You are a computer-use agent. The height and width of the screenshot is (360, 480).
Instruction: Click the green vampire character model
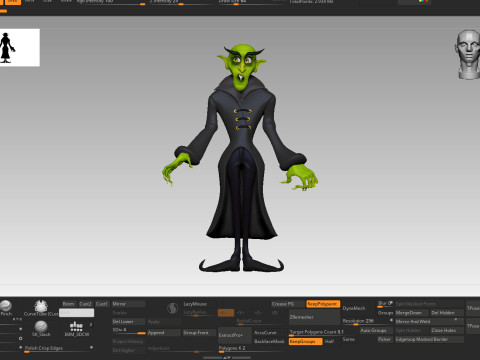241,157
